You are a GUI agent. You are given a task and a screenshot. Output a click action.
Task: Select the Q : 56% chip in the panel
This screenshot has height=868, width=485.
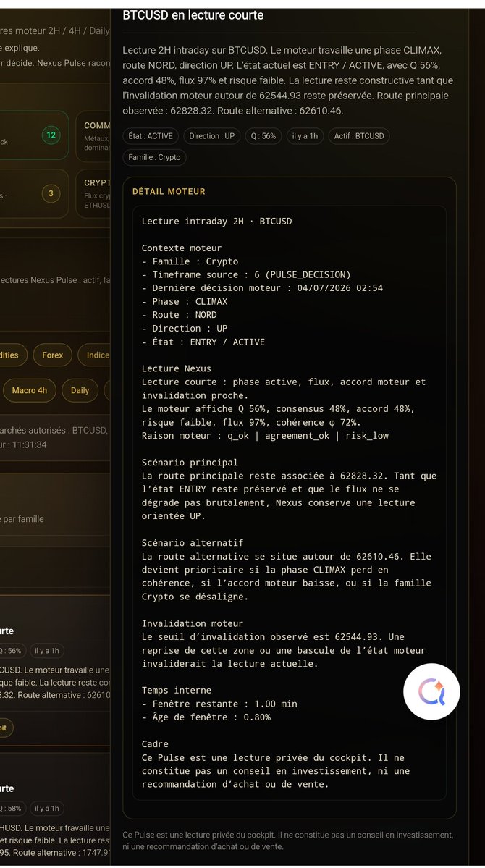(x=263, y=135)
